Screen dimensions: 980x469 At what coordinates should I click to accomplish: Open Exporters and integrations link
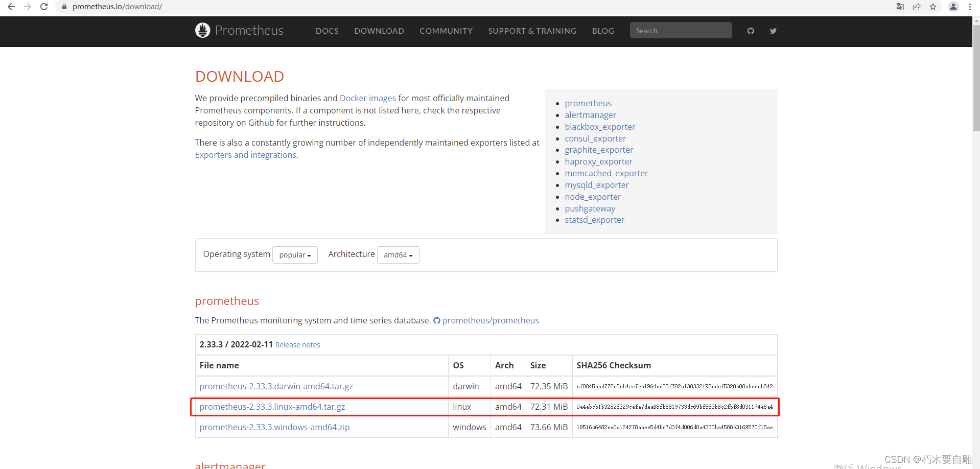tap(246, 155)
